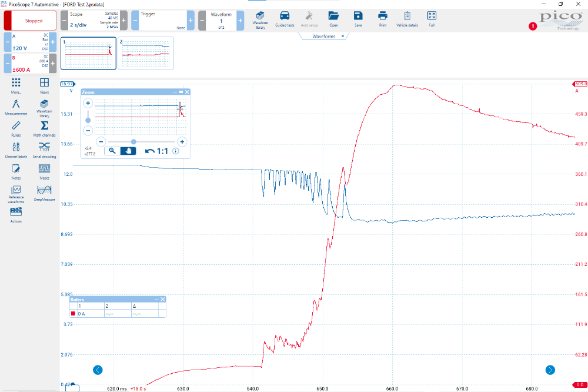Open Channel A ±20 V options
This screenshot has height=392, width=588.
click(x=31, y=43)
